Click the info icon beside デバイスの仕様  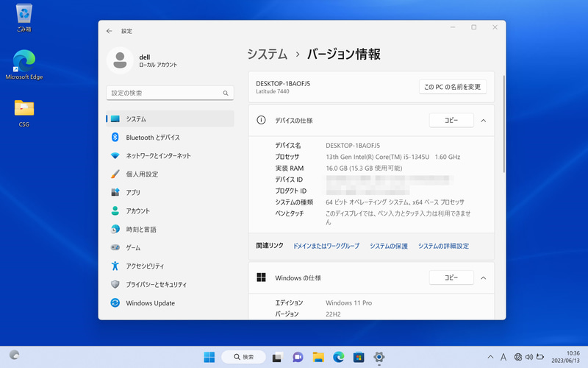click(x=261, y=120)
